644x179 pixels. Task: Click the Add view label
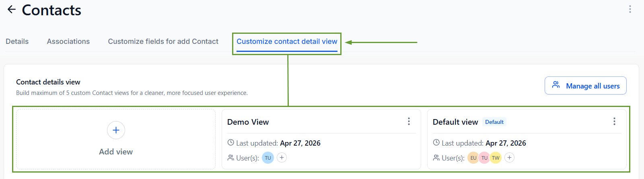(x=116, y=152)
